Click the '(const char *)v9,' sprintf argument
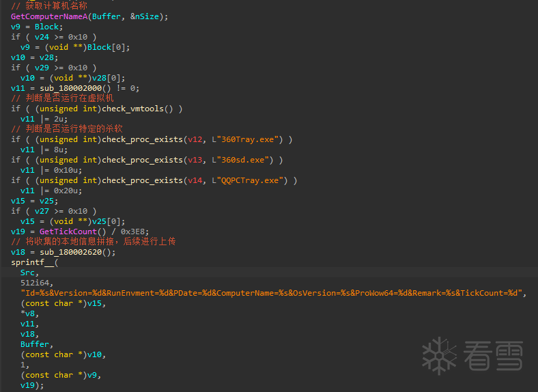 pyautogui.click(x=61, y=375)
